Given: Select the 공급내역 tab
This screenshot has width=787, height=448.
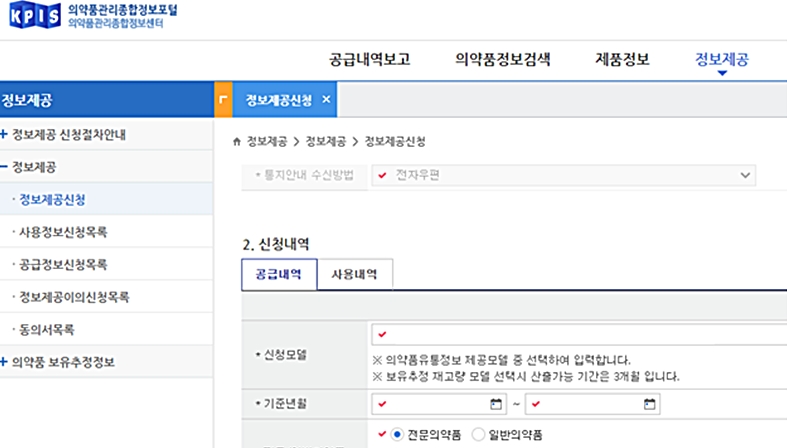Looking at the screenshot, I should 279,274.
